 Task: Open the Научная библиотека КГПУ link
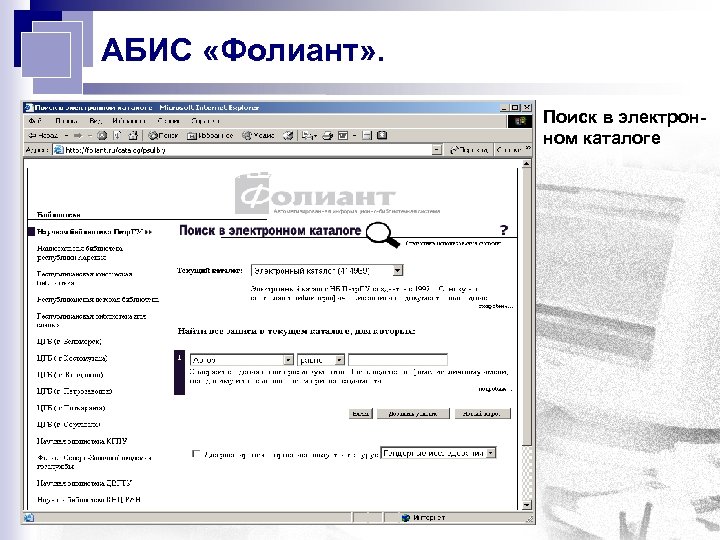click(x=82, y=441)
